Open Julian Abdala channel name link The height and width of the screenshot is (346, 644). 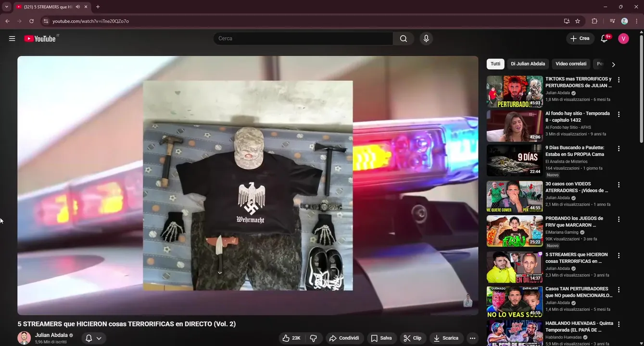(51, 335)
